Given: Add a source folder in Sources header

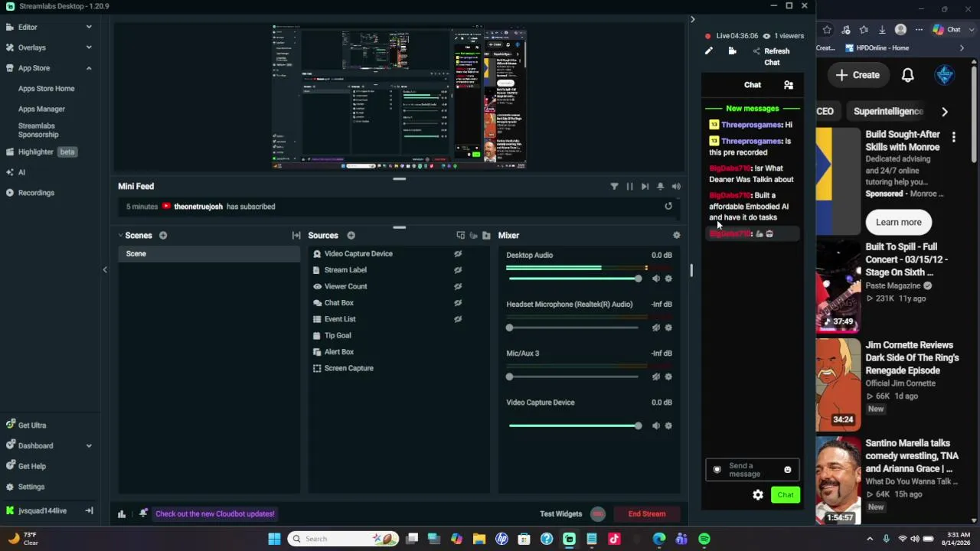Looking at the screenshot, I should 486,235.
